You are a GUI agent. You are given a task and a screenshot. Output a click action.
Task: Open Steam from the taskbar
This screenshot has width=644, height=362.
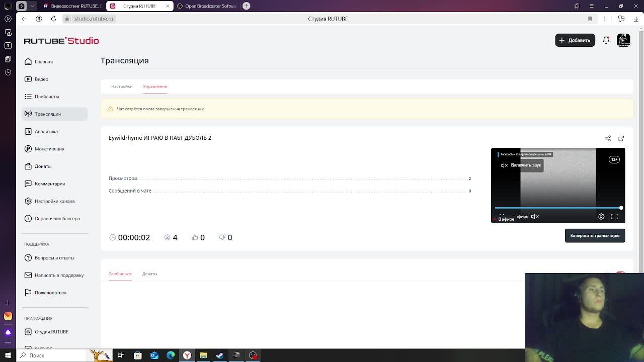[x=220, y=355]
